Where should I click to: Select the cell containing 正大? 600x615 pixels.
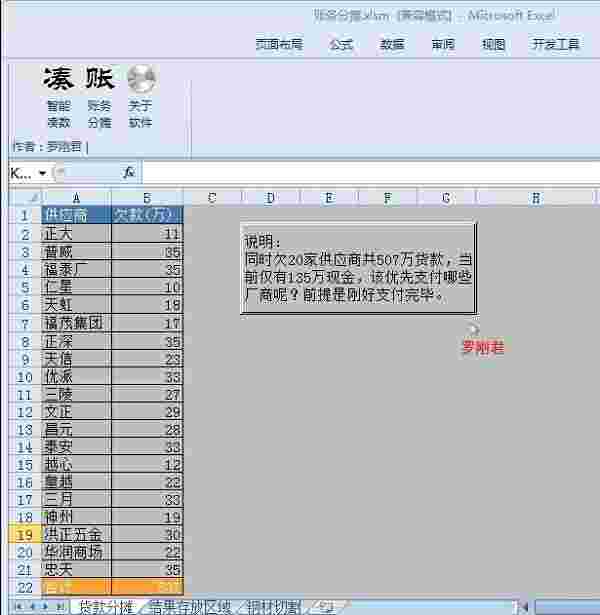(x=76, y=234)
